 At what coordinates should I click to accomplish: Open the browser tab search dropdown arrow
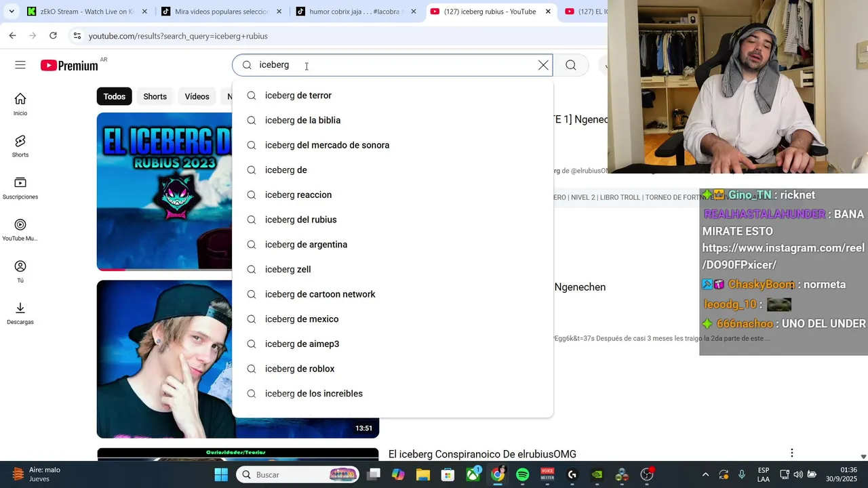click(12, 12)
